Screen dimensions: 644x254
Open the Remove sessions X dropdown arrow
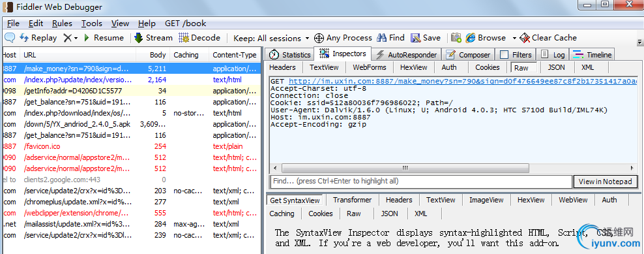click(x=76, y=39)
